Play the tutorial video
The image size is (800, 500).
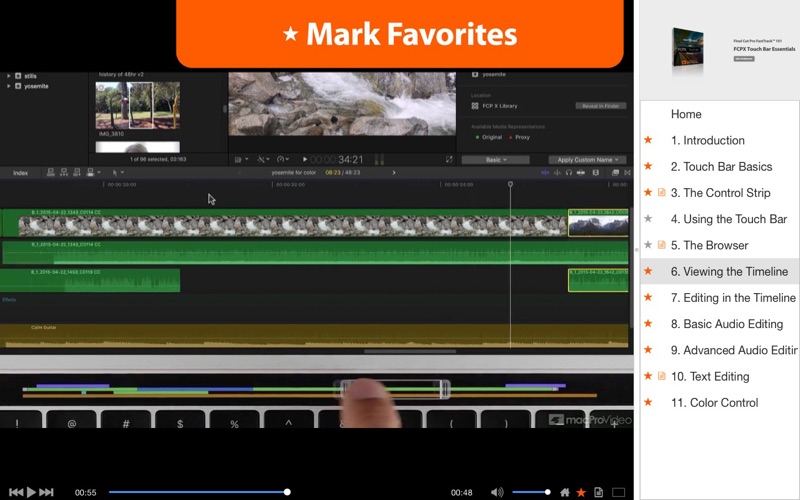(31, 492)
